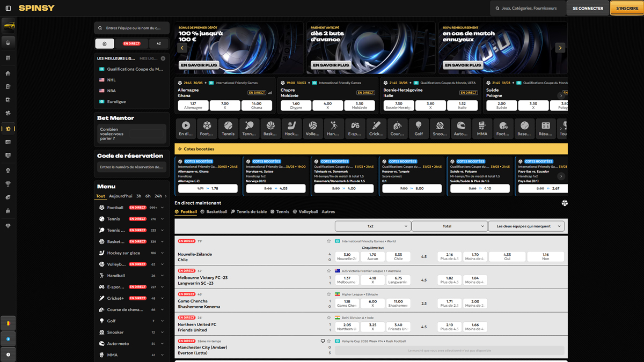
Task: Open the 1x2 market dropdown
Action: click(x=372, y=226)
